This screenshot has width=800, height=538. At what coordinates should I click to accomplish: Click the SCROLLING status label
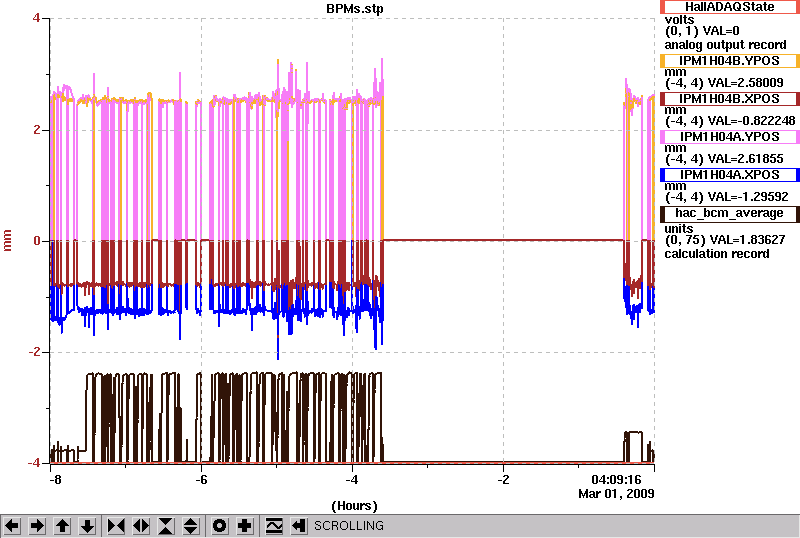tap(348, 526)
